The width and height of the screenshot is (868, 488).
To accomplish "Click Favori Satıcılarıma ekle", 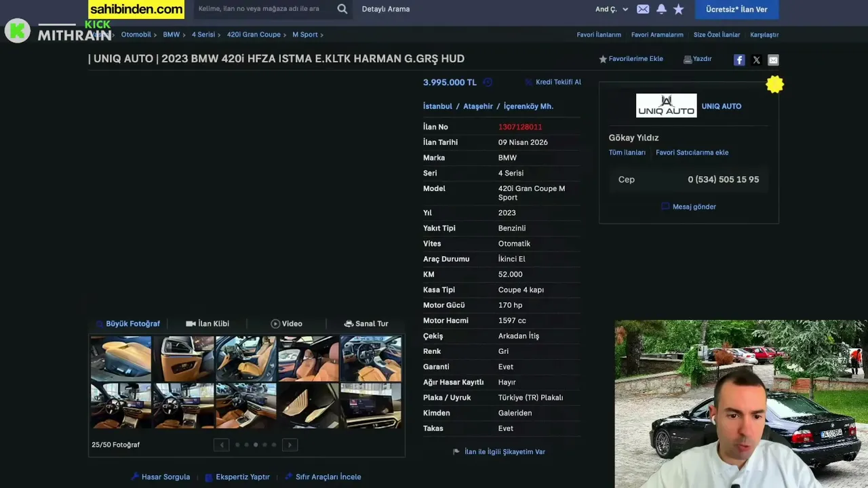I will (692, 152).
